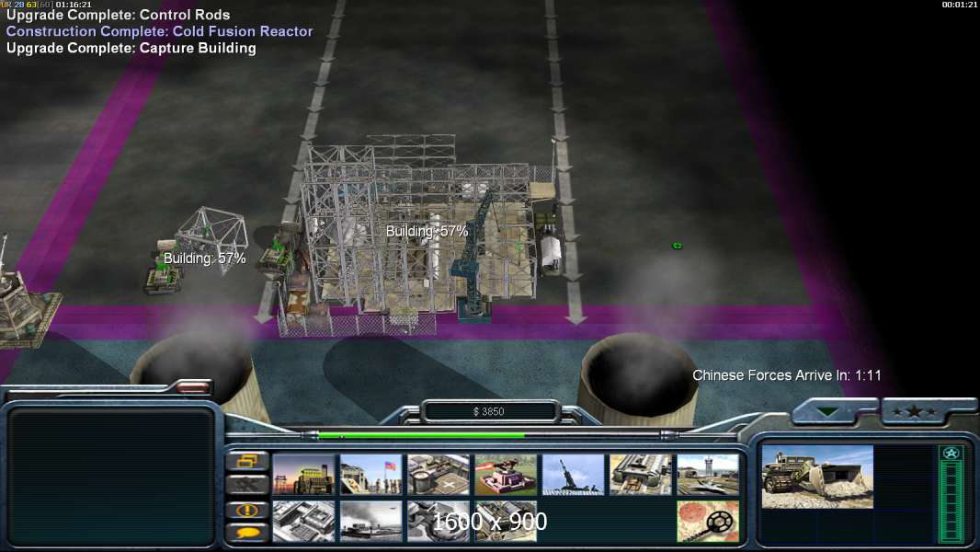The width and height of the screenshot is (980, 552).
Task: Click the overlapping-rectangles button on left panel
Action: [x=247, y=461]
